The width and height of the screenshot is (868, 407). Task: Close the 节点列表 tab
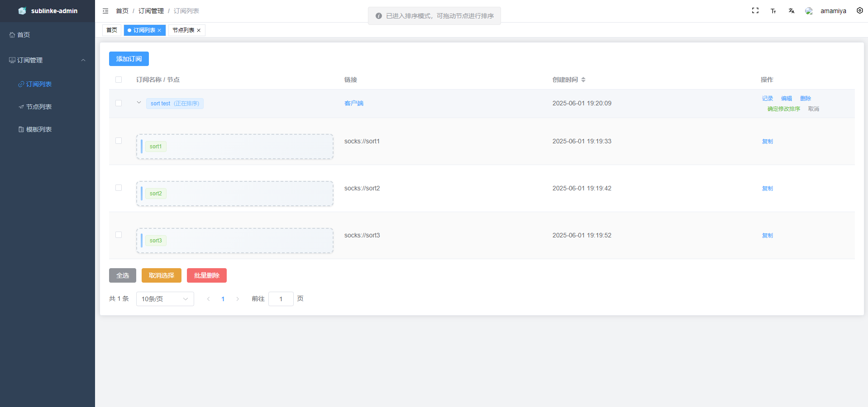click(199, 30)
